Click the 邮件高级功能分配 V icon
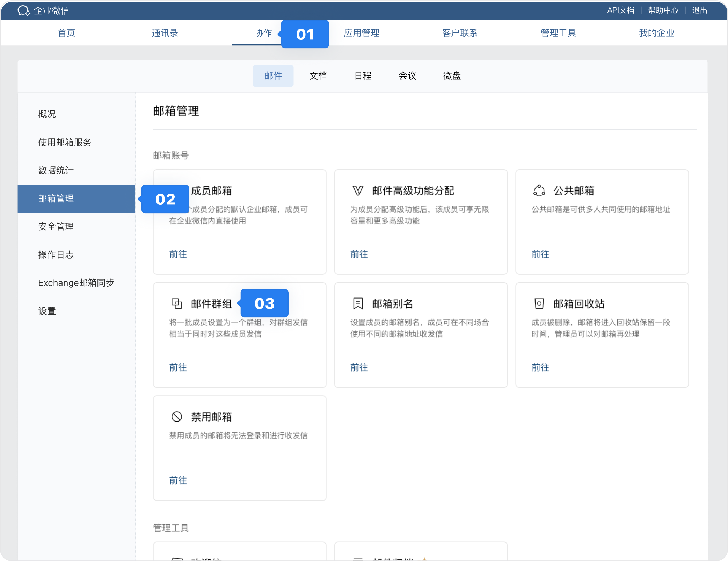Image resolution: width=728 pixels, height=561 pixels. click(x=358, y=191)
